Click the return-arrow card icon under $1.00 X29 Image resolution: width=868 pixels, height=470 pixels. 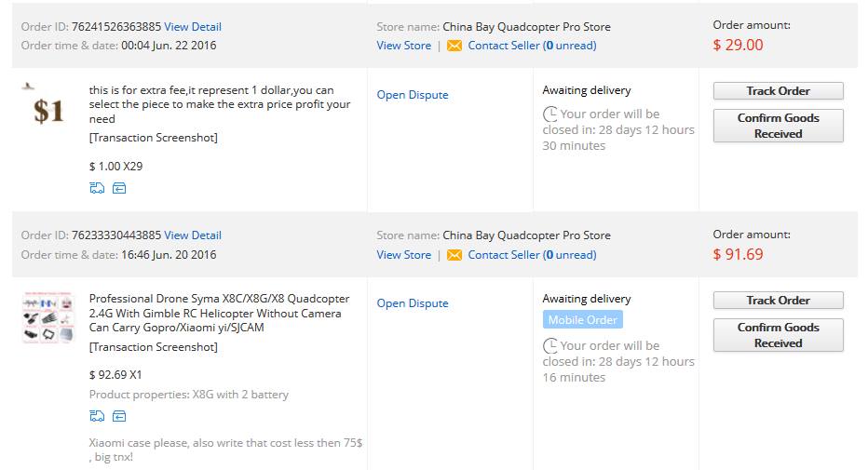[x=119, y=188]
